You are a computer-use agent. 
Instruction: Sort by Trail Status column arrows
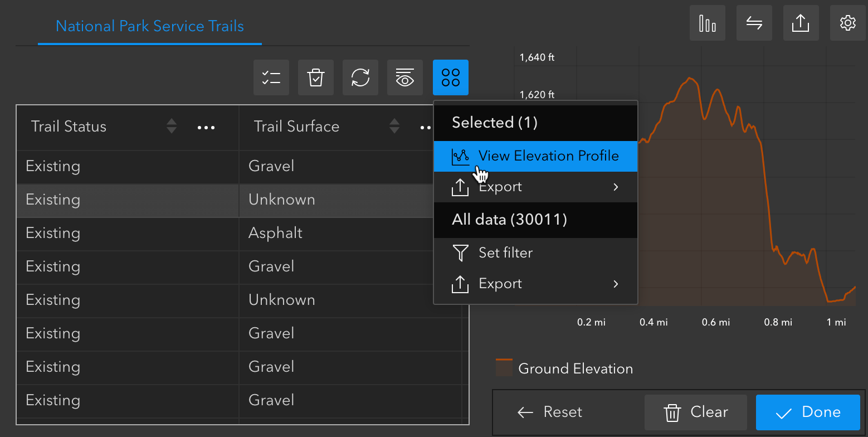click(x=172, y=127)
